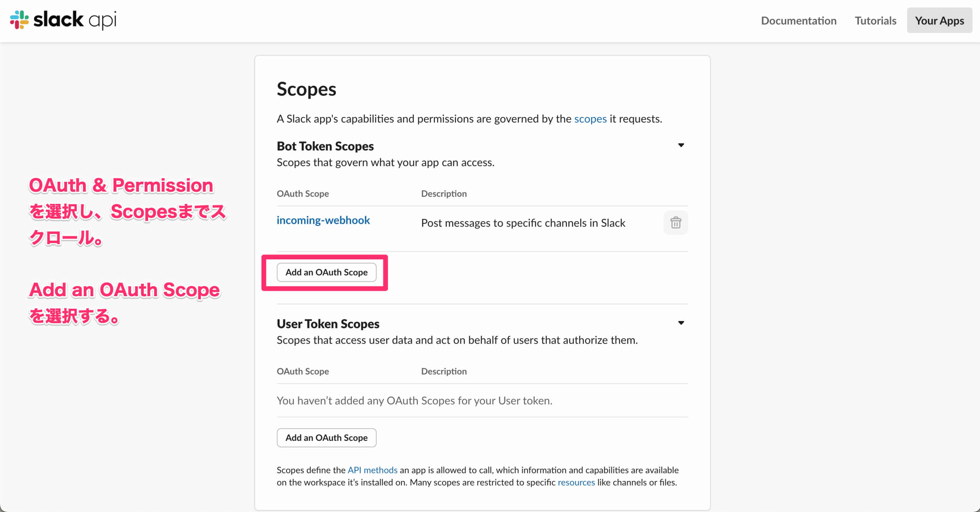The width and height of the screenshot is (980, 512).
Task: Collapse the Bot Token Scopes section arrow
Action: (681, 145)
